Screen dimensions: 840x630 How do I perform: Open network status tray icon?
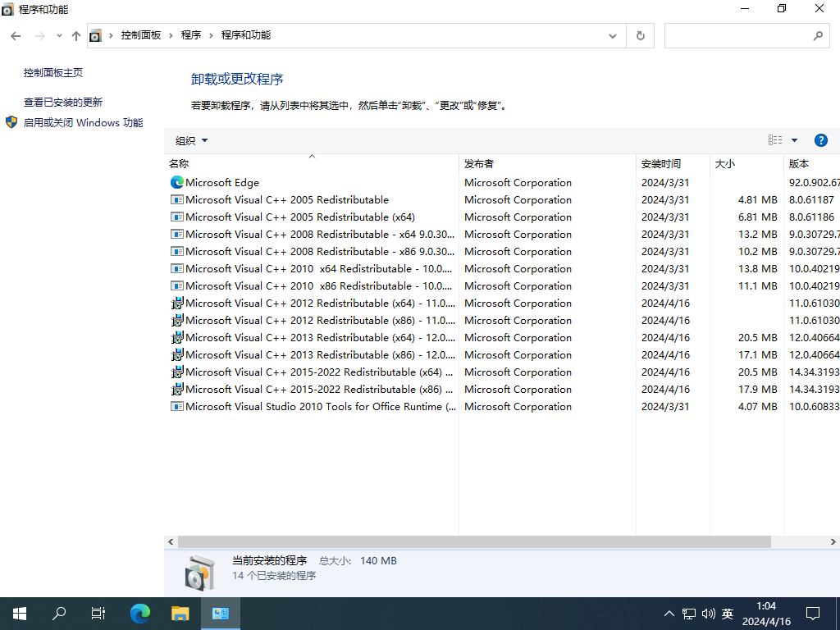tap(689, 614)
